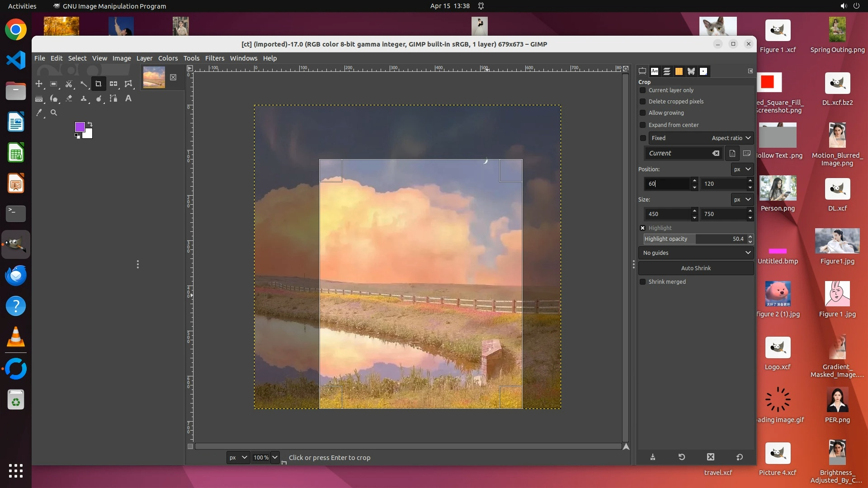Select the Eraser tool
The width and height of the screenshot is (868, 488).
(x=69, y=99)
